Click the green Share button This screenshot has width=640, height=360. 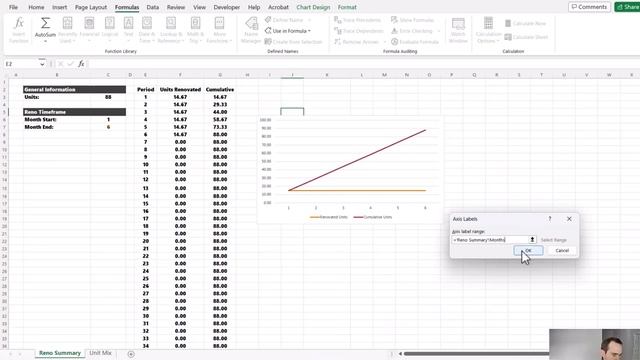pyautogui.click(x=627, y=7)
